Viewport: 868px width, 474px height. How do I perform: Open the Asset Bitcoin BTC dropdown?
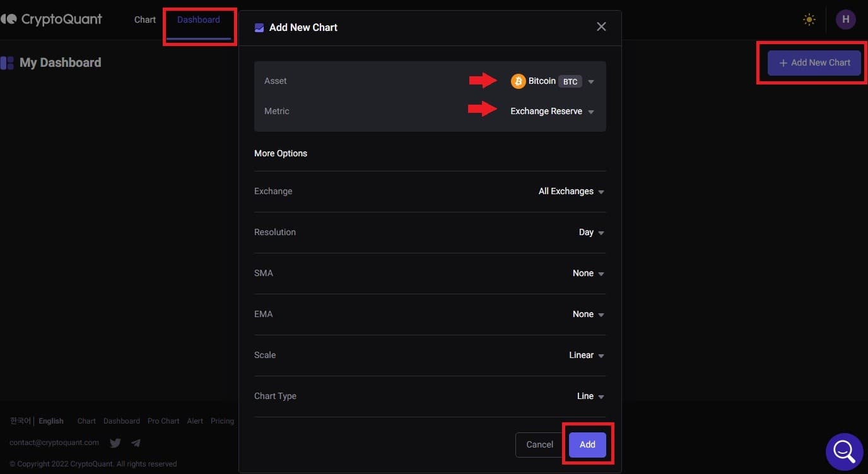(x=553, y=81)
